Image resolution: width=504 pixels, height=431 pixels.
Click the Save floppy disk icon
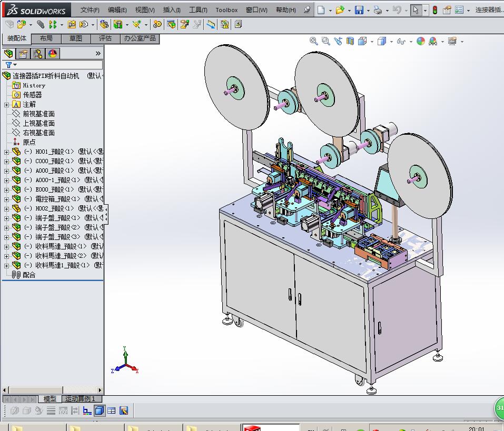point(359,10)
